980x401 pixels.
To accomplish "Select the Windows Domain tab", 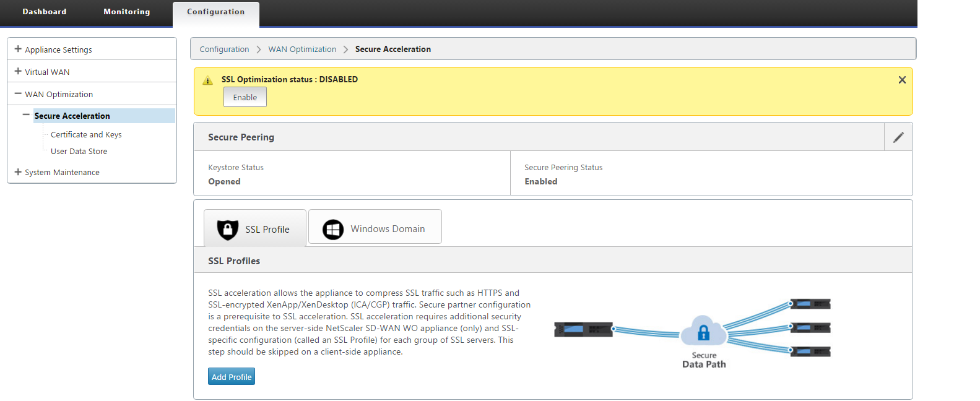I will pos(375,226).
